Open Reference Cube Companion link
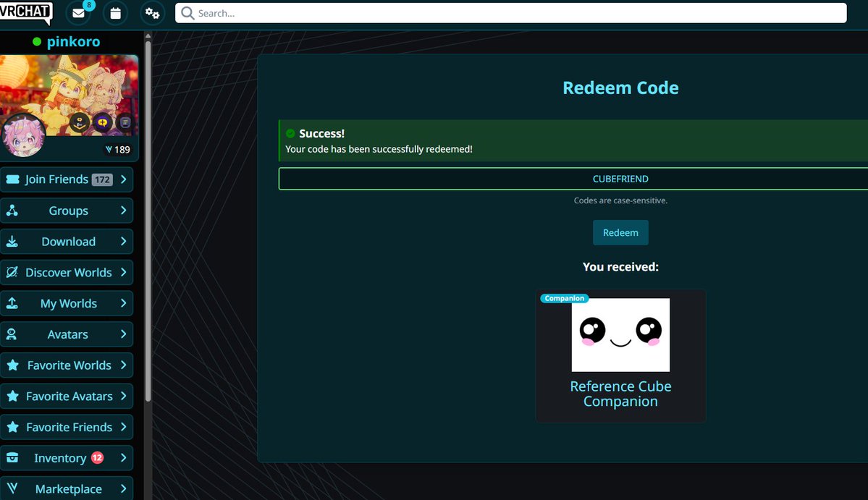This screenshot has height=500, width=868. 620,394
